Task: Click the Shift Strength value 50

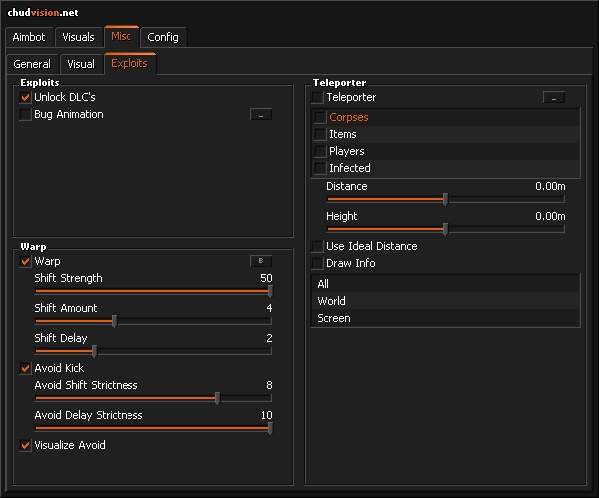Action: click(266, 278)
